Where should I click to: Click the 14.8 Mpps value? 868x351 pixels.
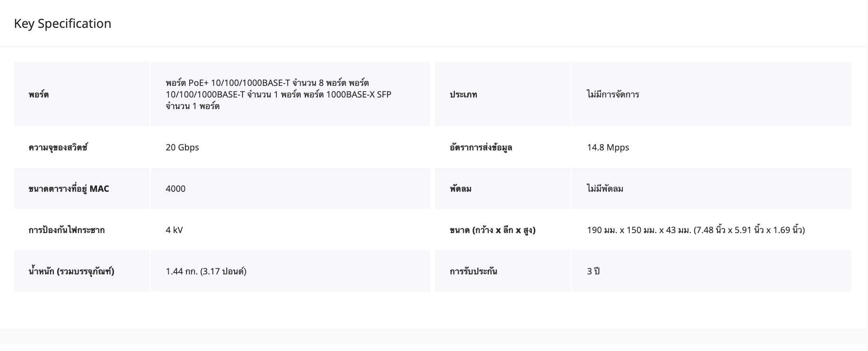tap(608, 147)
